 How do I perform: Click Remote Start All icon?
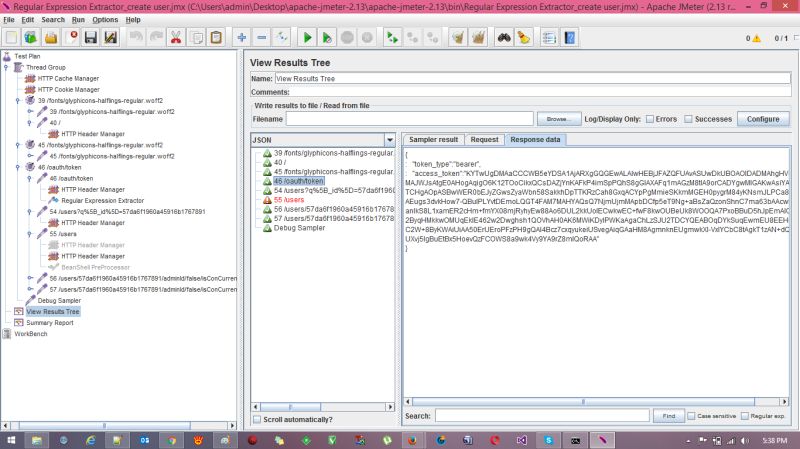392,37
